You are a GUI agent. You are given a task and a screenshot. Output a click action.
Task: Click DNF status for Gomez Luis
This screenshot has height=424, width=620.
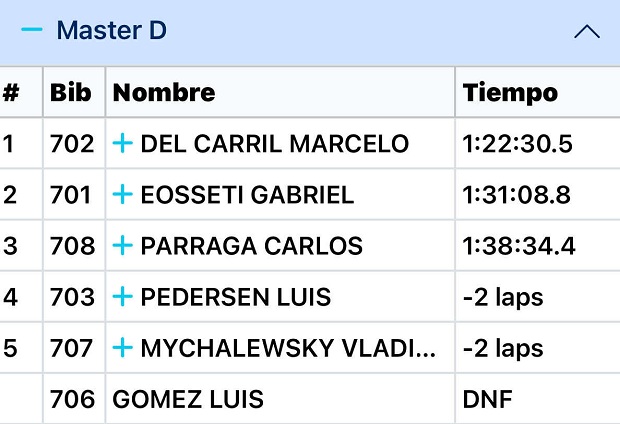(487, 400)
